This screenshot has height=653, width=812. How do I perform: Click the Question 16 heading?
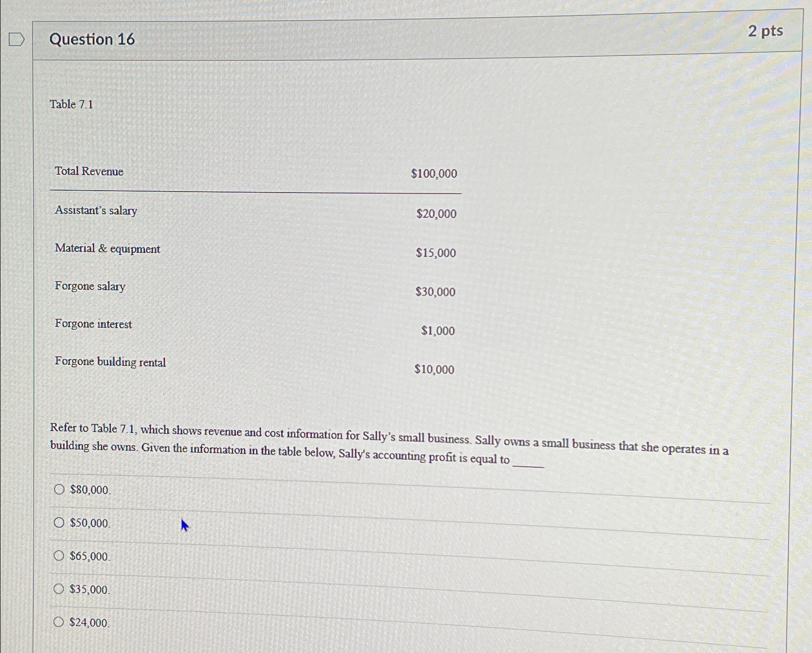click(92, 39)
